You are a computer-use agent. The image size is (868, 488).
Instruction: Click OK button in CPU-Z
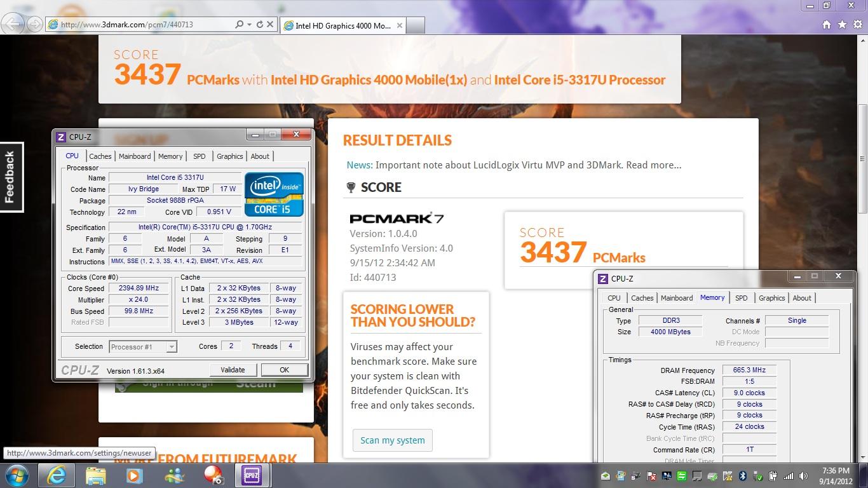click(284, 370)
